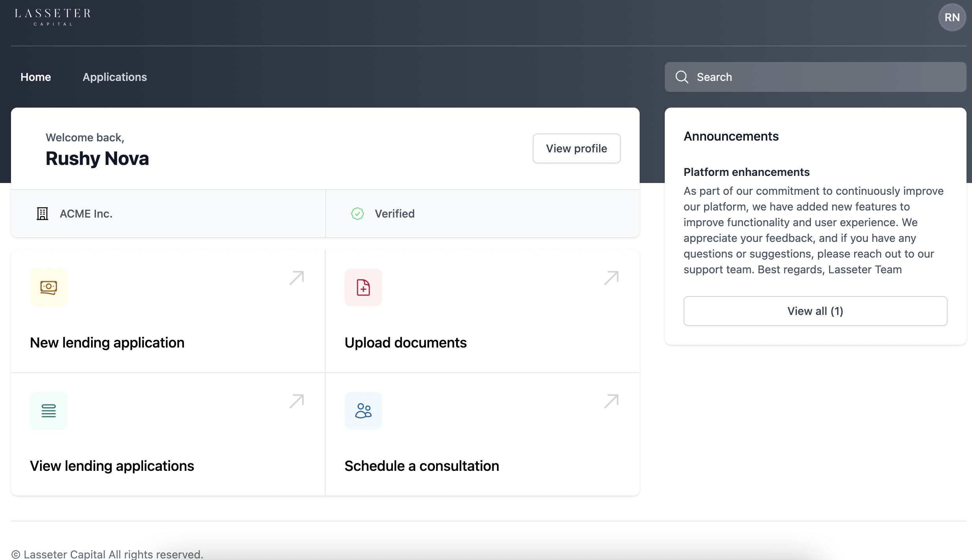Image resolution: width=972 pixels, height=560 pixels.
Task: Click the Lasseter Capital logo
Action: click(53, 17)
